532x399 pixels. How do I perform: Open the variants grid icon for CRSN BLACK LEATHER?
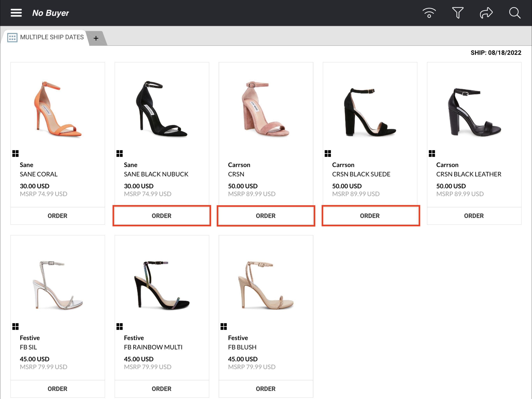pyautogui.click(x=432, y=154)
